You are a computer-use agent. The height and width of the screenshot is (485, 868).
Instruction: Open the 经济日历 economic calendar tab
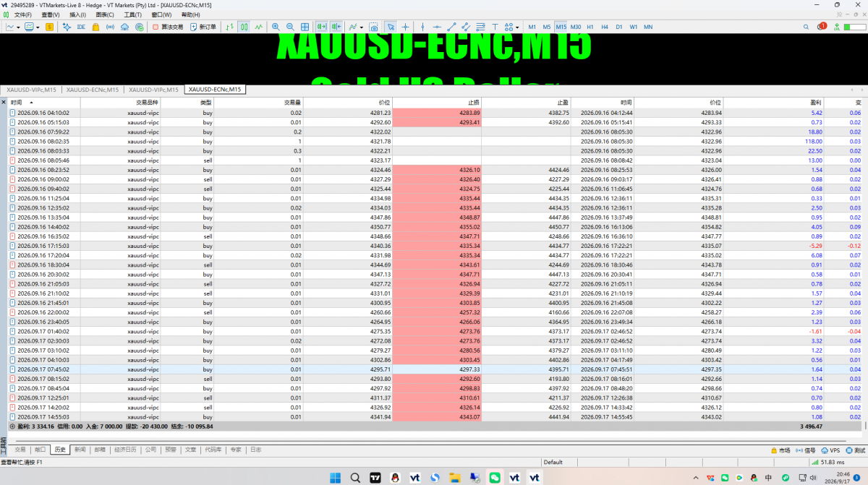[x=125, y=450]
